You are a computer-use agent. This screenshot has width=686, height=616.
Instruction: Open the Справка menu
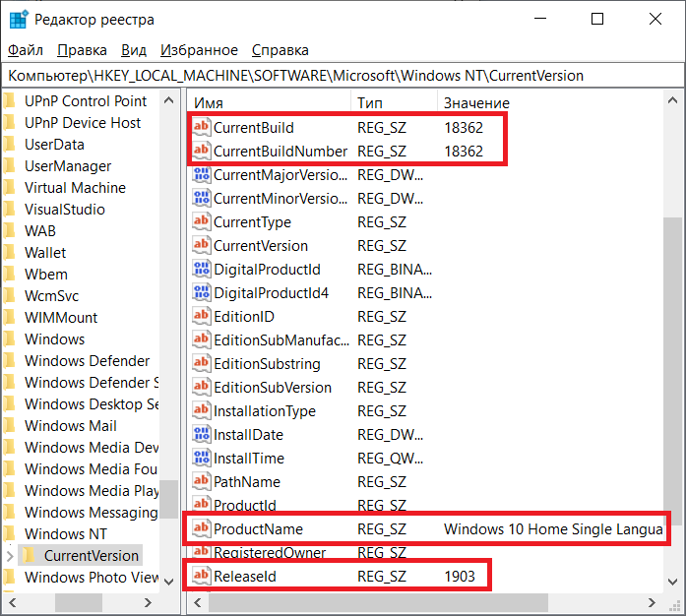click(x=280, y=50)
